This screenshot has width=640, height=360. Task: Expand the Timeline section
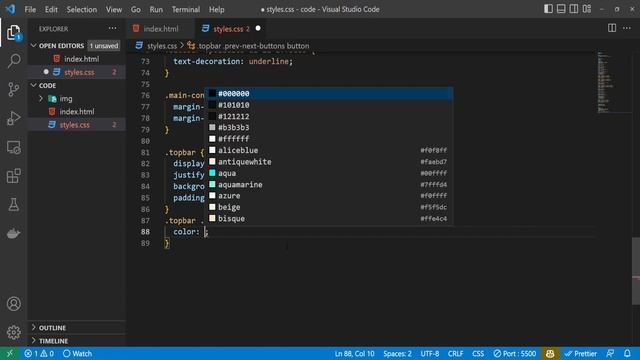(76, 341)
